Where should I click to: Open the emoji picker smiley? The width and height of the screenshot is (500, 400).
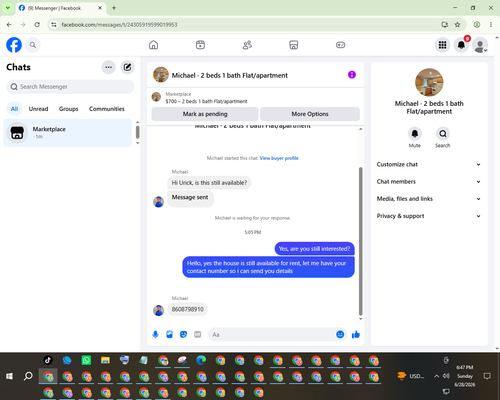pos(340,334)
